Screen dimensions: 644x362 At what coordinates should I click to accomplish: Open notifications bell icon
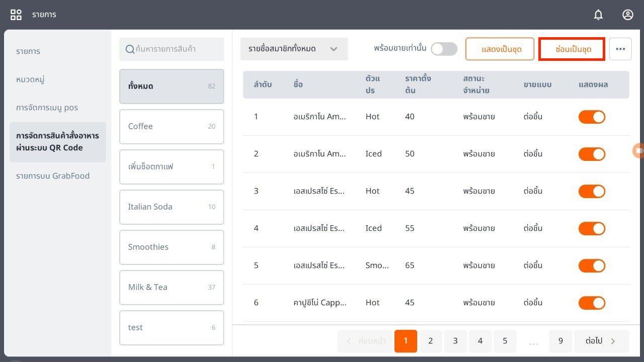(598, 15)
